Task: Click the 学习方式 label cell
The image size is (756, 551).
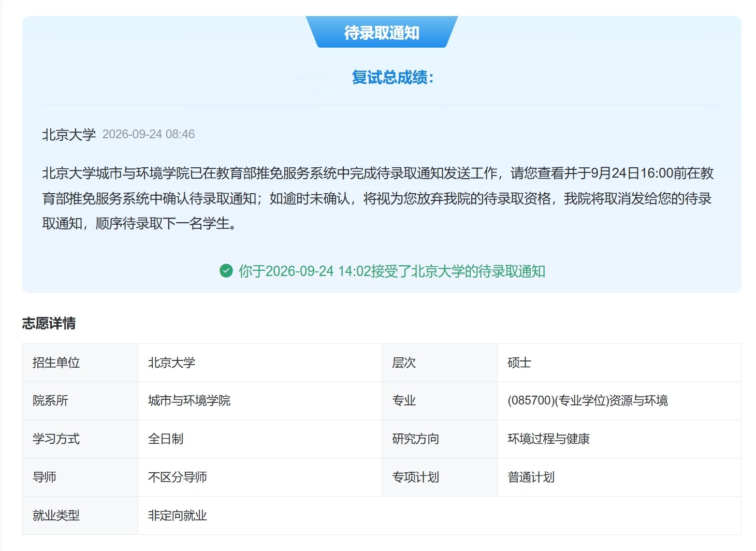Action: pyautogui.click(x=80, y=439)
